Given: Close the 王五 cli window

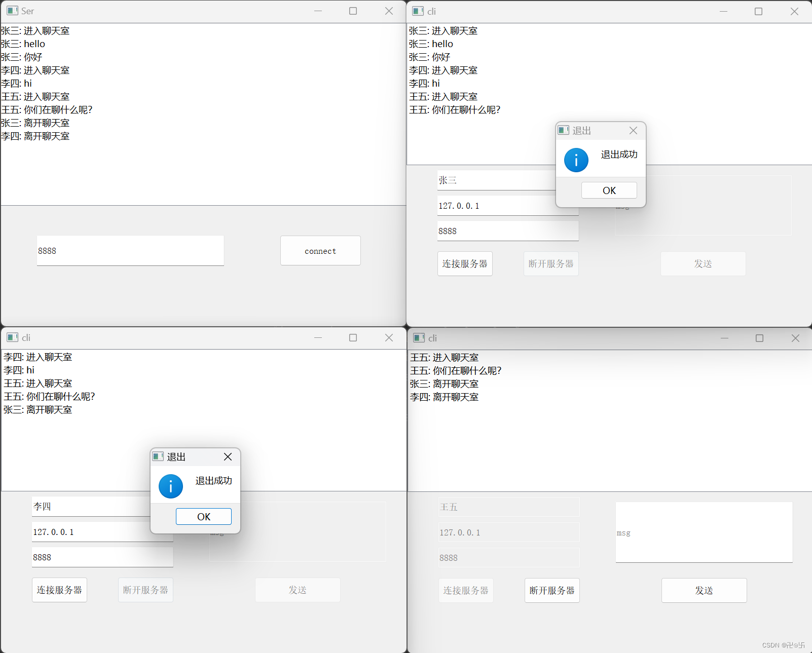Looking at the screenshot, I should (795, 338).
